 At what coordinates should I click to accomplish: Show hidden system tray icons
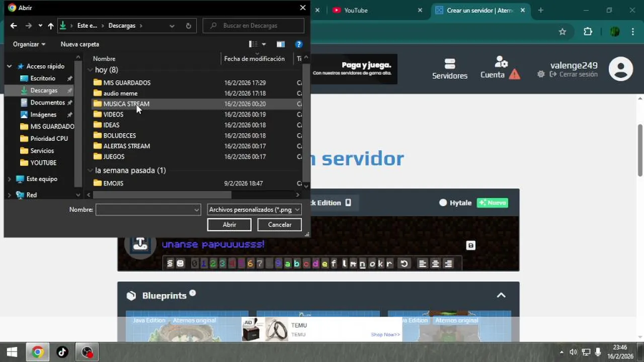point(561,352)
